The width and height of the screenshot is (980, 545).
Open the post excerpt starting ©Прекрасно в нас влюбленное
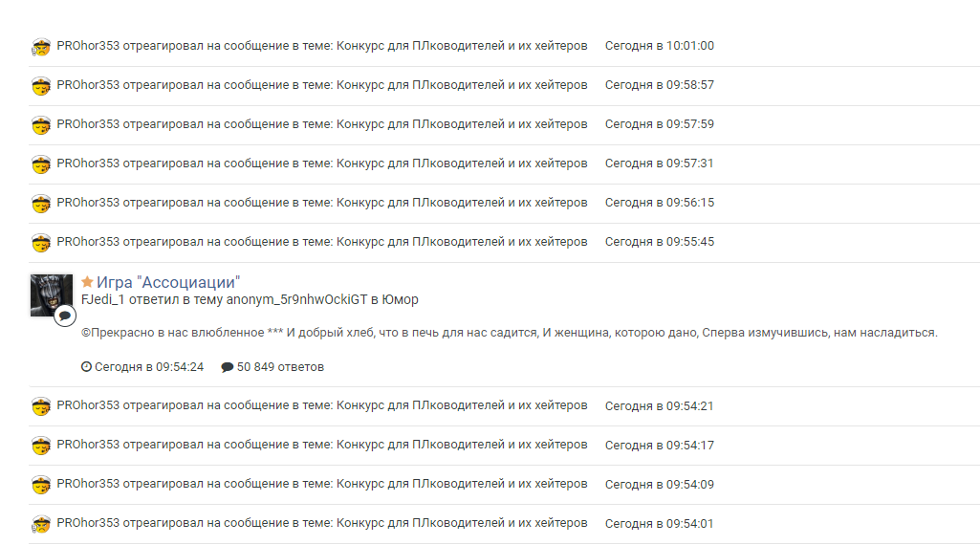tap(510, 333)
